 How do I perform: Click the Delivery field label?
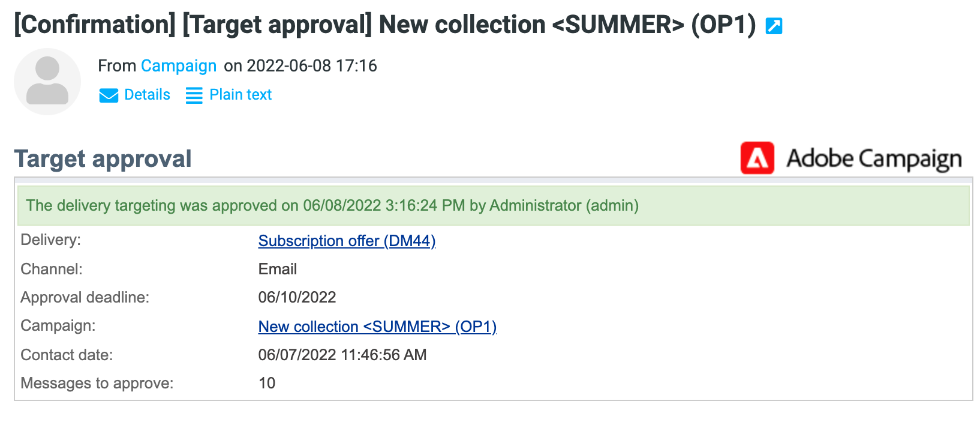click(x=50, y=240)
